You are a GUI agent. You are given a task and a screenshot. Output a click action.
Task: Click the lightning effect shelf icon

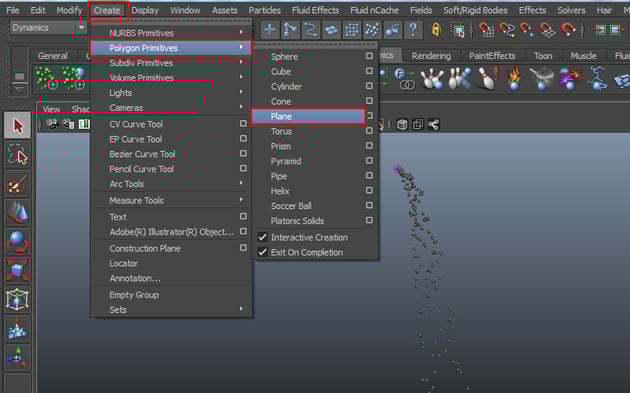597,78
